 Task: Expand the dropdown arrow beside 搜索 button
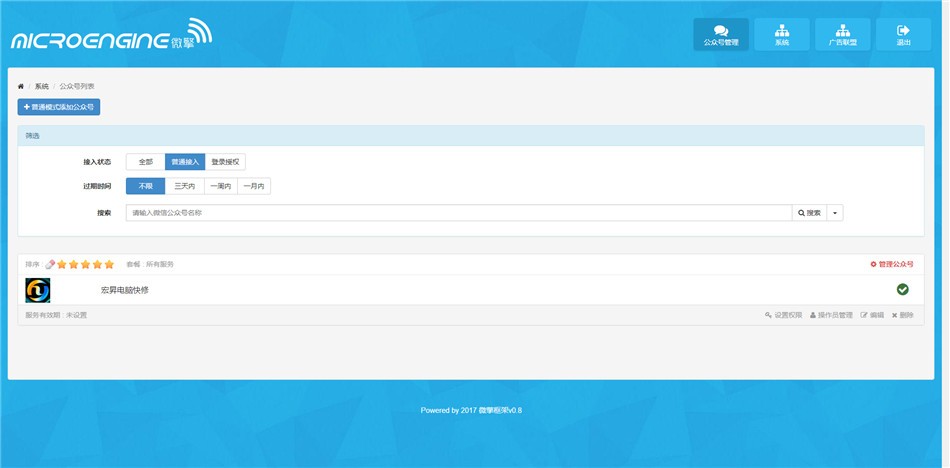coord(835,213)
